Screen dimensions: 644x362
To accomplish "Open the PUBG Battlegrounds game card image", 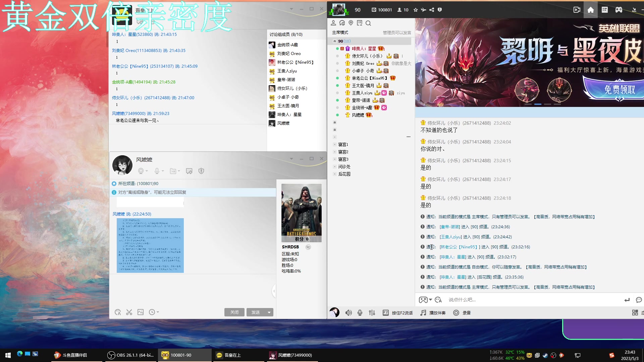I will [302, 213].
